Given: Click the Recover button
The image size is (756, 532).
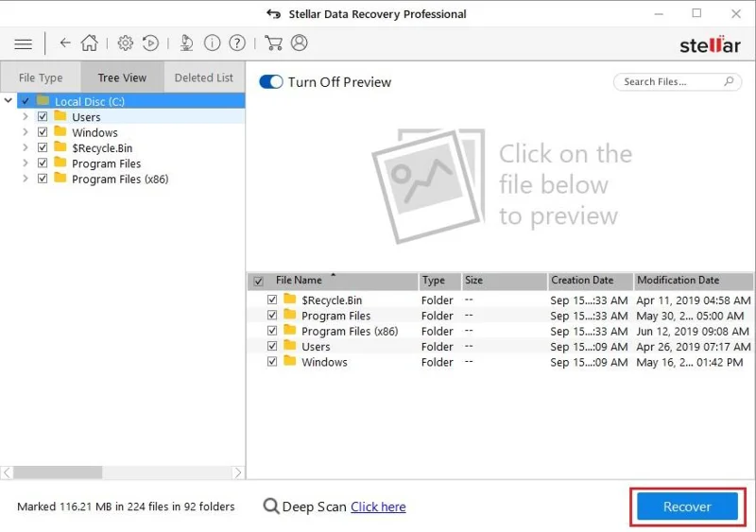Looking at the screenshot, I should click(687, 506).
